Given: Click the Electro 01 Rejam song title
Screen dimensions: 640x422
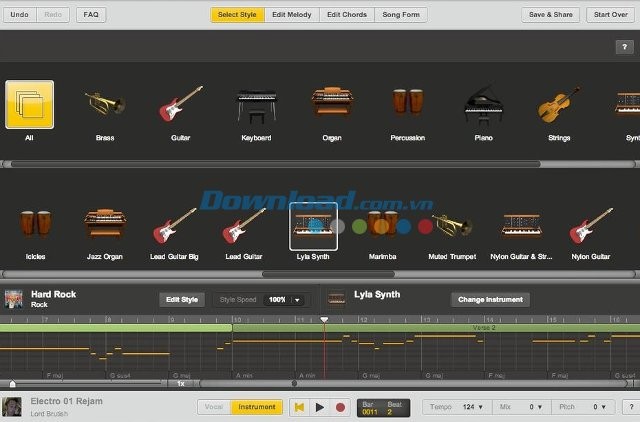Looking at the screenshot, I should pyautogui.click(x=67, y=401).
